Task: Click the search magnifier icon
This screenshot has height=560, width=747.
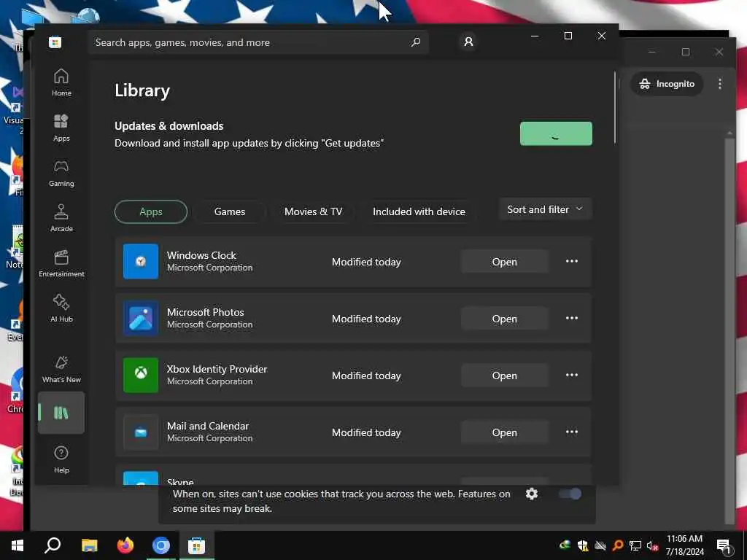Action: tap(415, 42)
